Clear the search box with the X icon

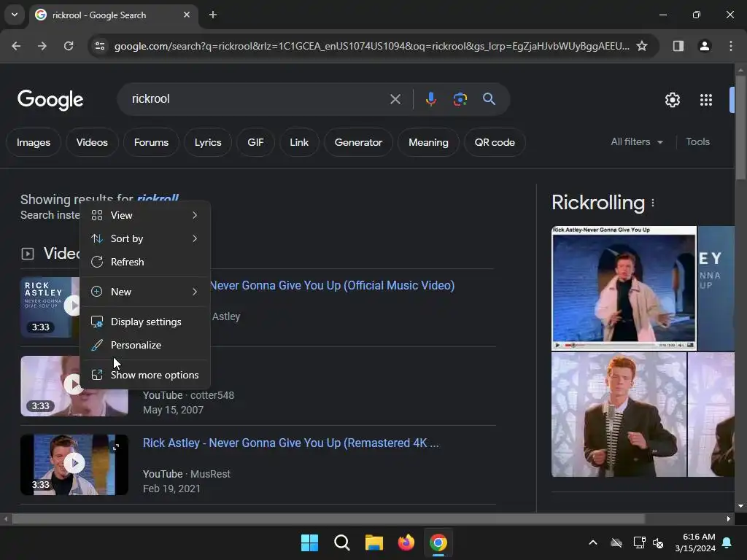(x=395, y=99)
